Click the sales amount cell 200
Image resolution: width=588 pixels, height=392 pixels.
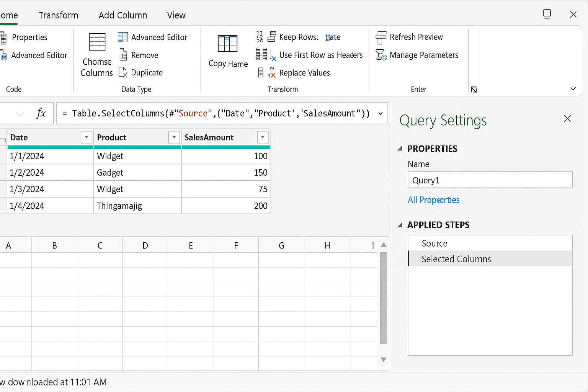226,206
